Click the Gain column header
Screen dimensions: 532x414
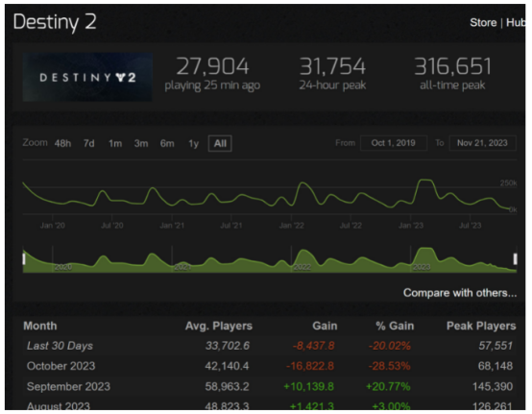325,326
